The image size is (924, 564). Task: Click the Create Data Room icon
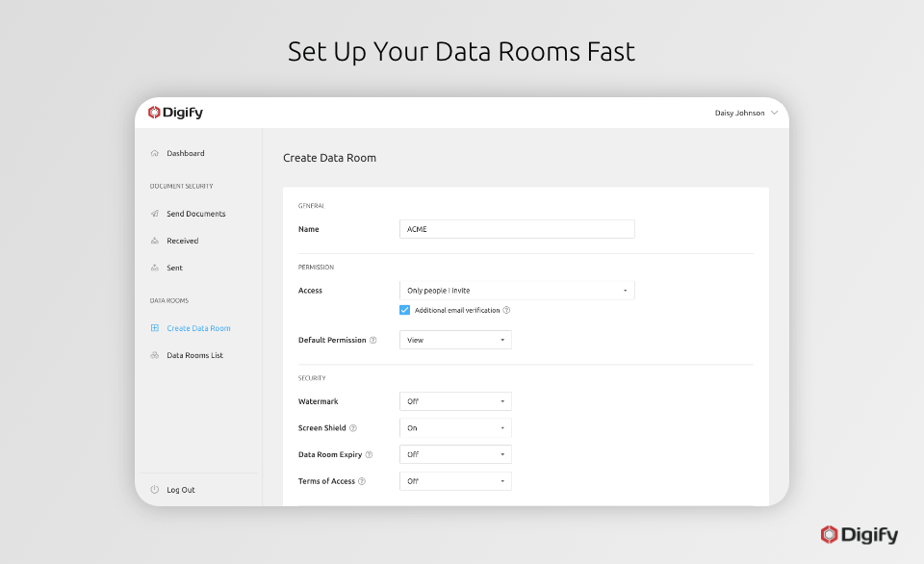[x=154, y=327]
